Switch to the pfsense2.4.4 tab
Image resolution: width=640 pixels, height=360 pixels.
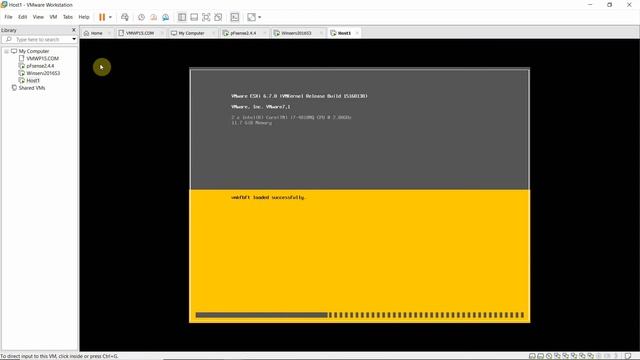click(x=243, y=33)
